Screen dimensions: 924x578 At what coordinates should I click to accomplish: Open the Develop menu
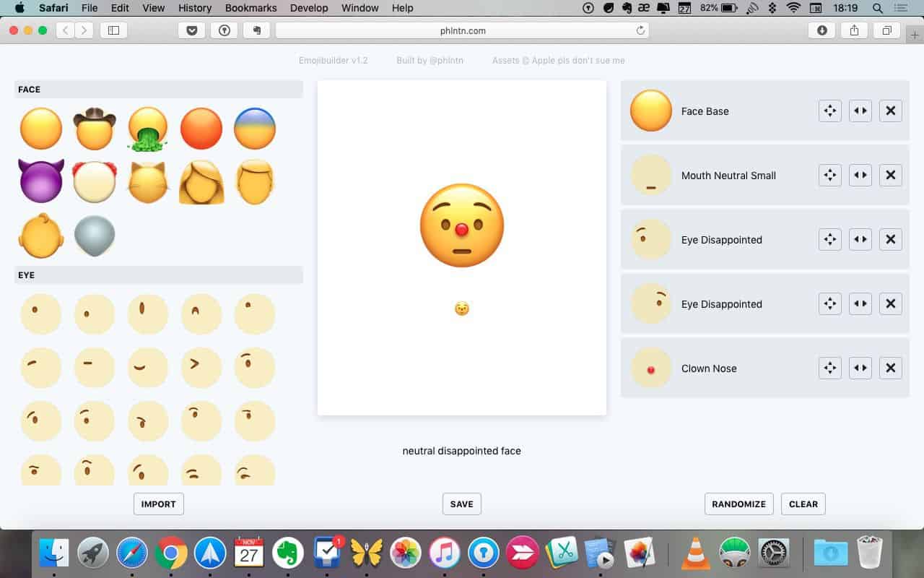(x=309, y=8)
